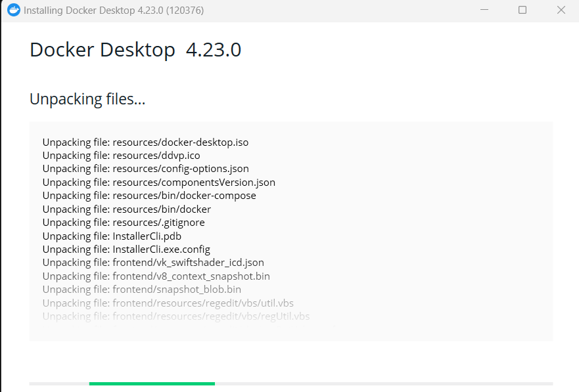
Task: Click the Docker whale icon in title bar
Action: (14, 10)
